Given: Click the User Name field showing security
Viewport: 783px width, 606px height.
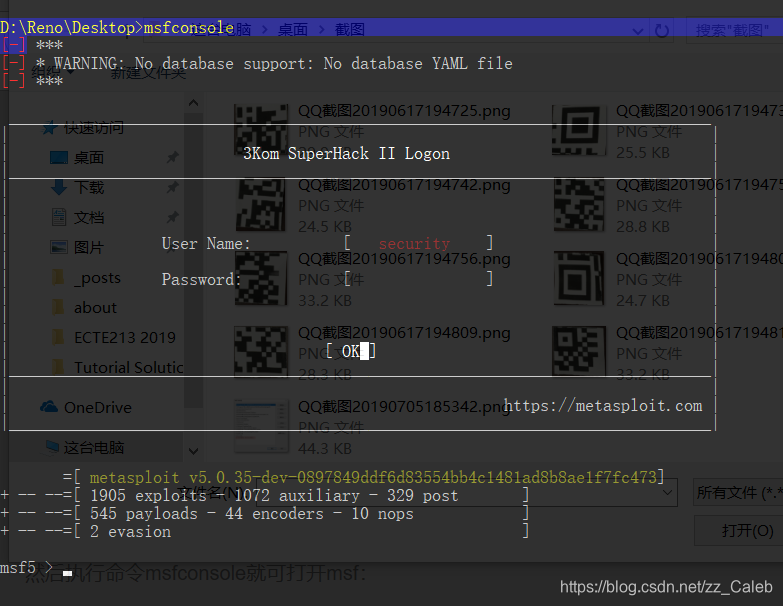Looking at the screenshot, I should pos(418,244).
